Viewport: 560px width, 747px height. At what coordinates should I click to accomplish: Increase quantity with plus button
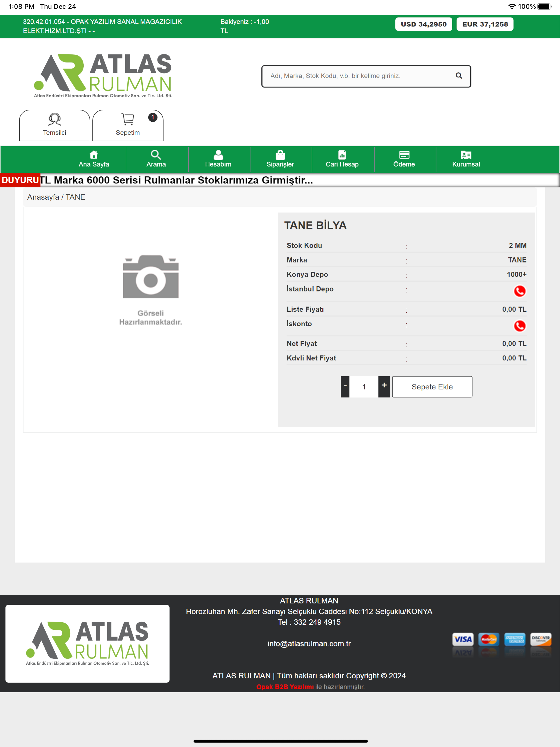click(384, 387)
